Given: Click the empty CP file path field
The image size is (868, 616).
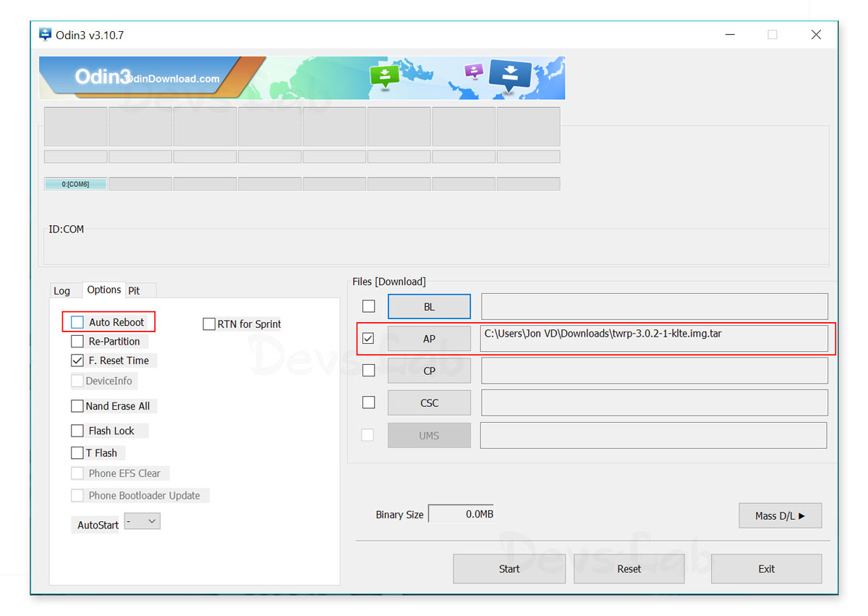Looking at the screenshot, I should (x=654, y=371).
